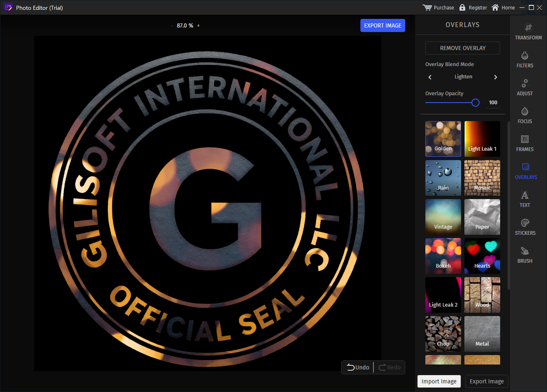
Task: Apply the Bokeh overlay
Action: coord(443,256)
